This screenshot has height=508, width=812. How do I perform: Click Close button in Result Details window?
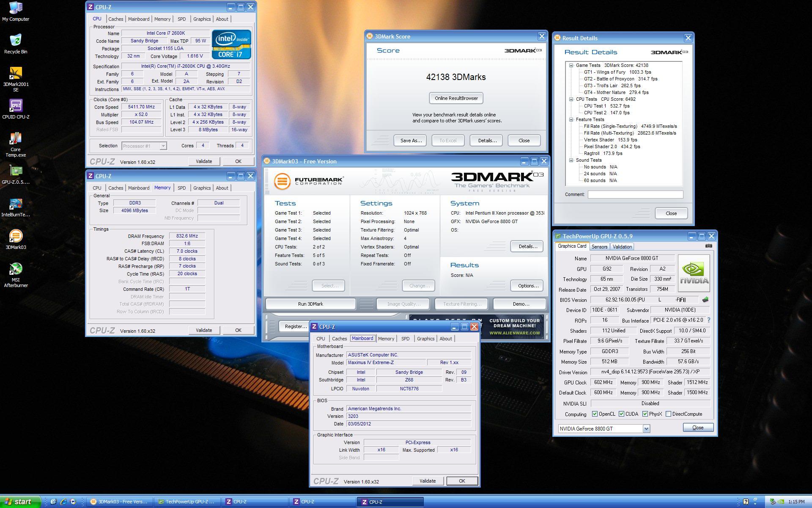[x=671, y=213]
